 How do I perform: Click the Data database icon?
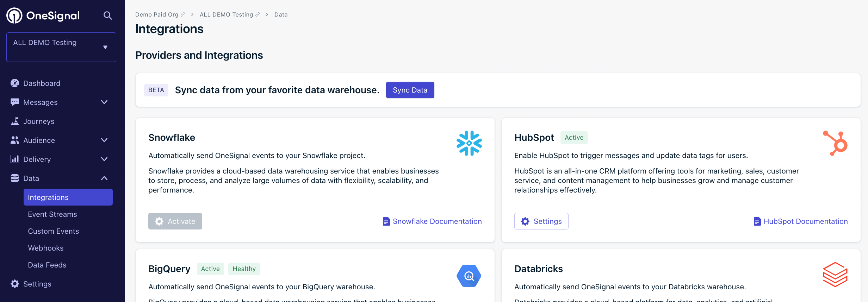(x=15, y=178)
